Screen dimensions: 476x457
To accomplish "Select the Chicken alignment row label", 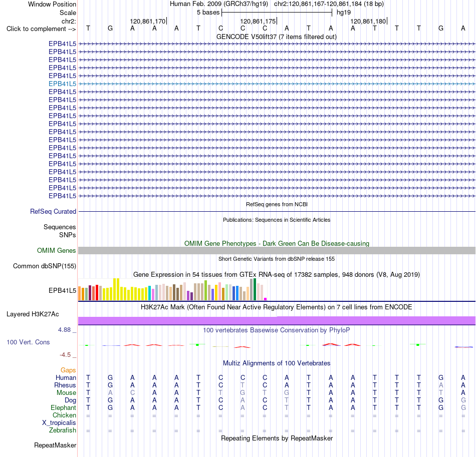I will point(64,415).
